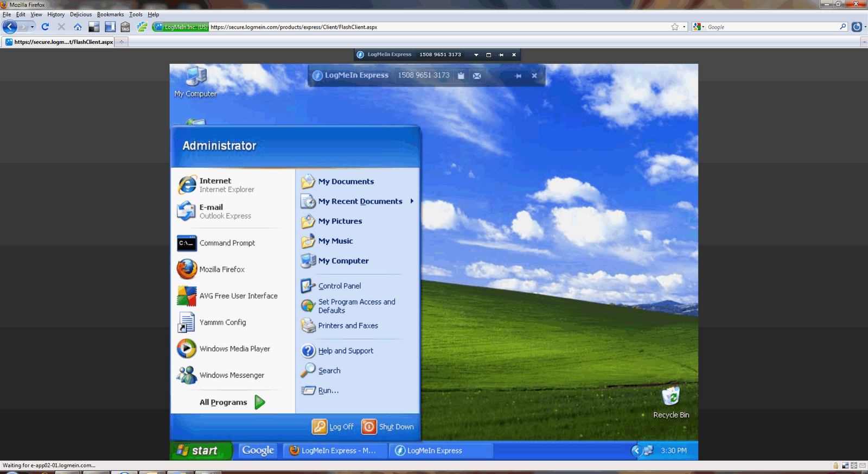Click the Windows XP start button

pyautogui.click(x=201, y=451)
